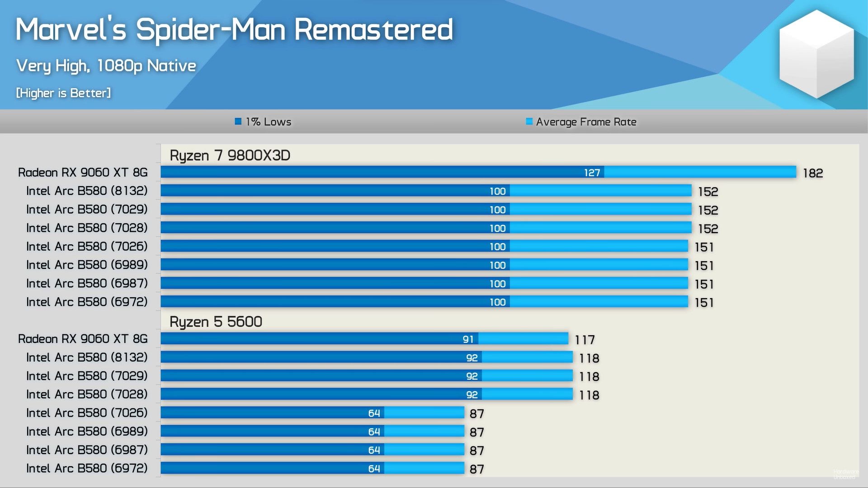Viewport: 868px width, 488px height.
Task: Click the 91 1% low value
Action: 468,339
